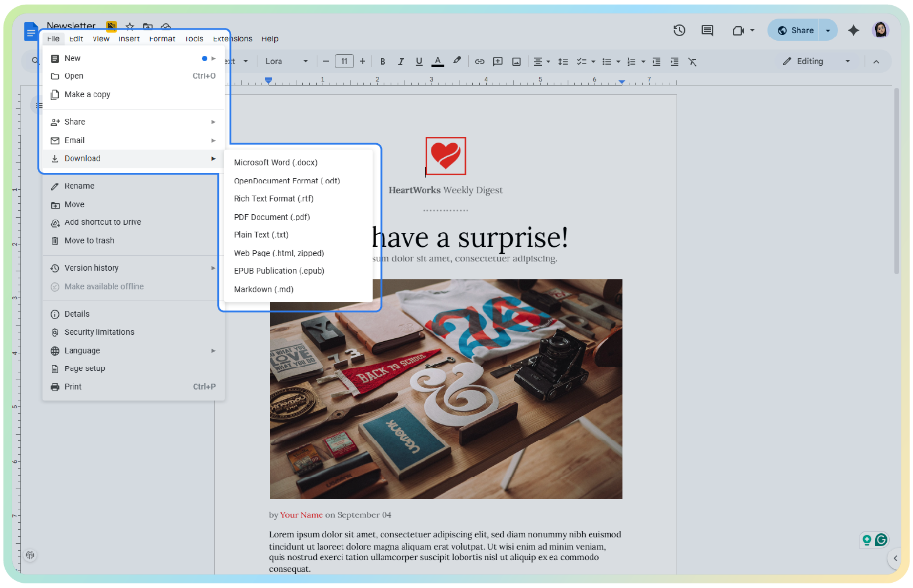
Task: Open the Lora font dropdown
Action: click(x=286, y=62)
